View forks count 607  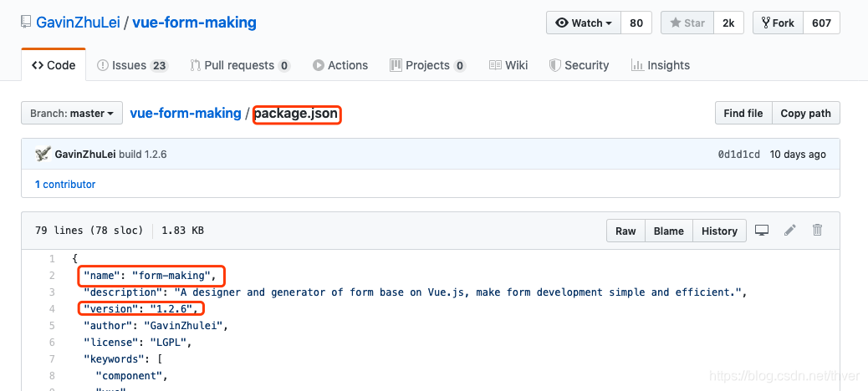click(821, 23)
